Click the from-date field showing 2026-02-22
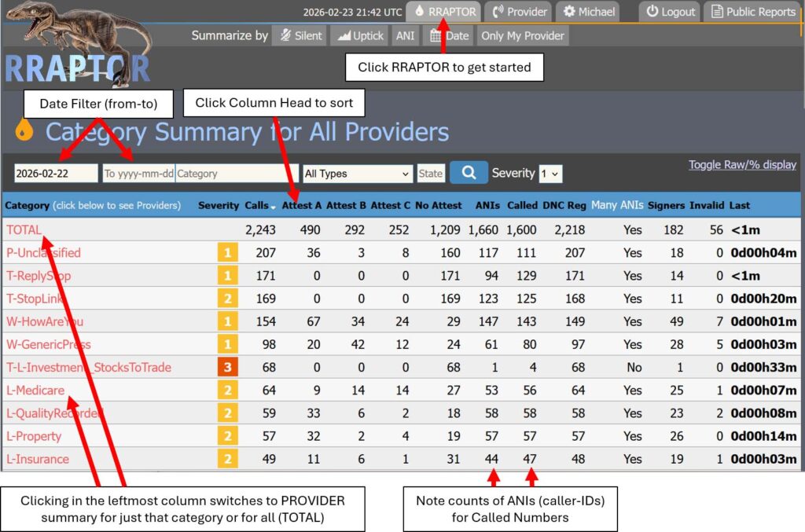Viewport: 805px width, 532px height. point(55,174)
